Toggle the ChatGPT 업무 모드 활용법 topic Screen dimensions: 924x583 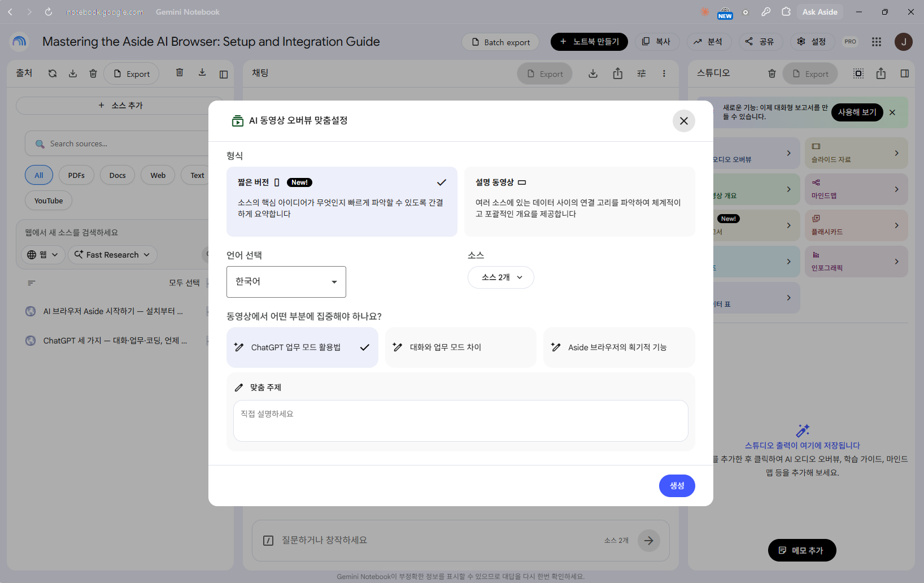pos(302,347)
